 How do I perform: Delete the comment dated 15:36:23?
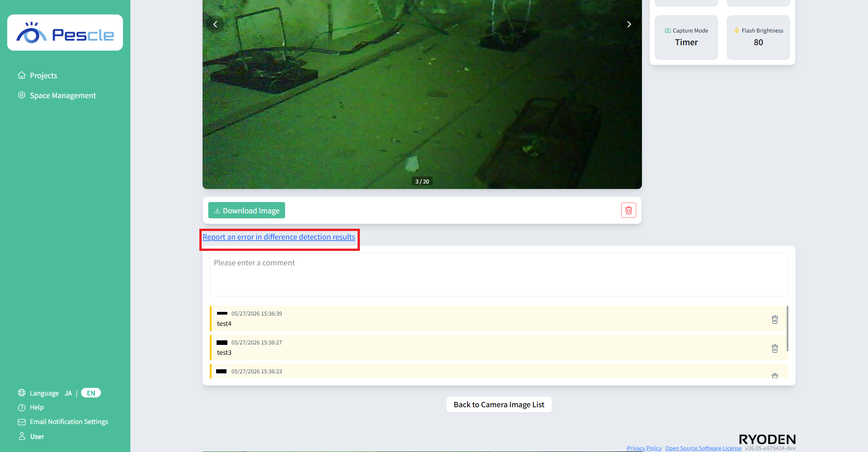774,376
